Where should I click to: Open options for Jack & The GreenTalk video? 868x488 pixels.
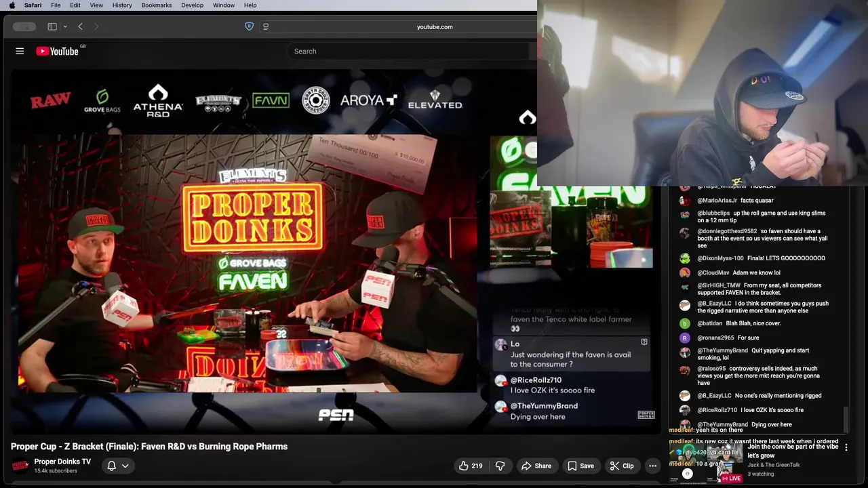point(846,447)
